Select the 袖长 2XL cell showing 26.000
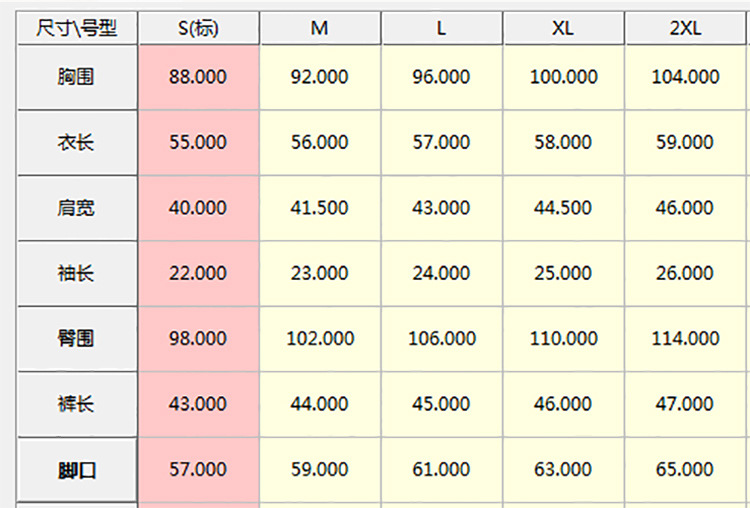750x508 pixels. [685, 273]
